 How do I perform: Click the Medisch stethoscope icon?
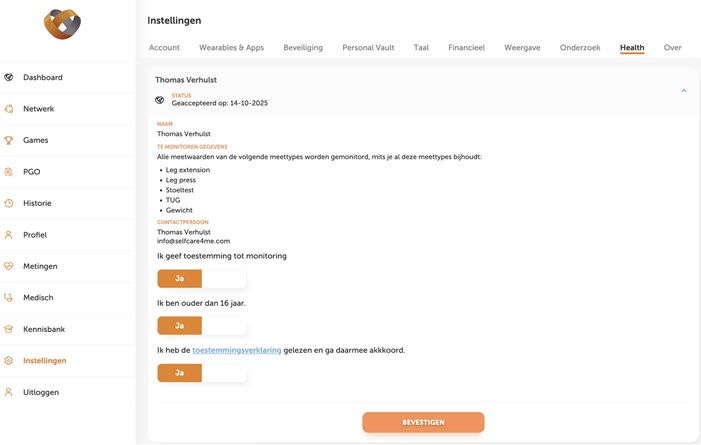pos(9,298)
